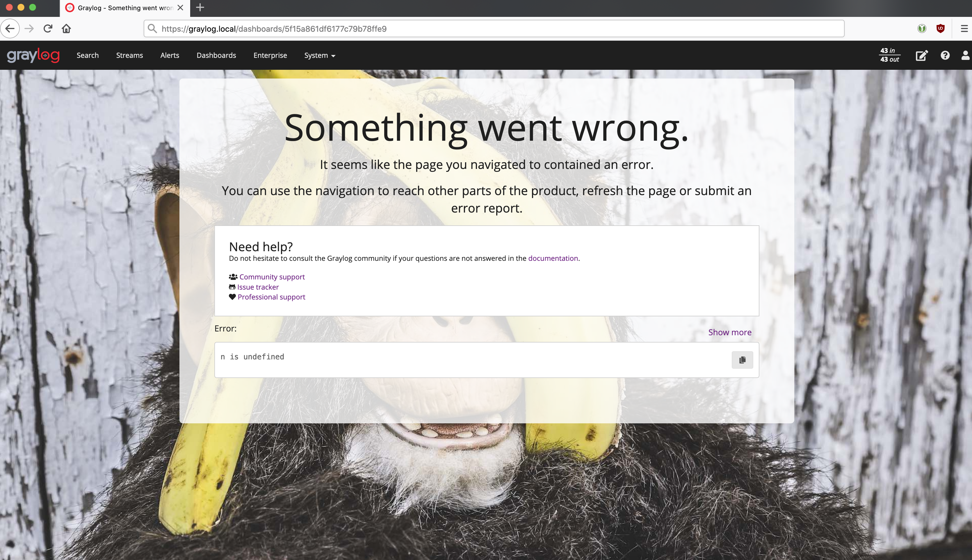
Task: Click the search magnifier in the address bar
Action: pyautogui.click(x=152, y=28)
